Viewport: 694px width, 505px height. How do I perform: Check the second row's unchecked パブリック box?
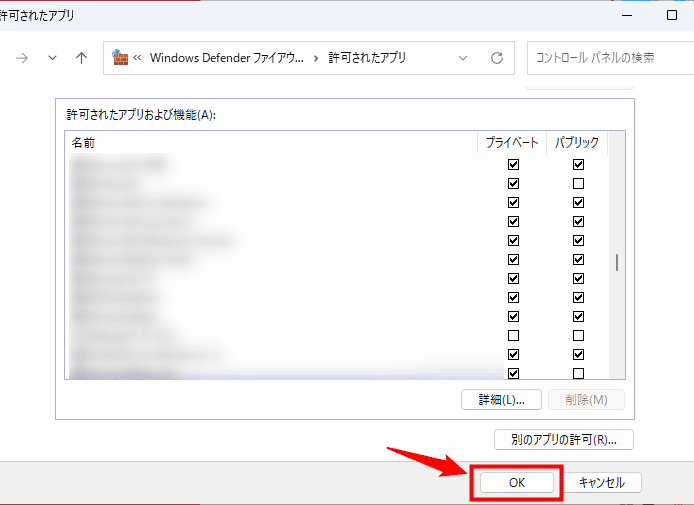click(578, 183)
